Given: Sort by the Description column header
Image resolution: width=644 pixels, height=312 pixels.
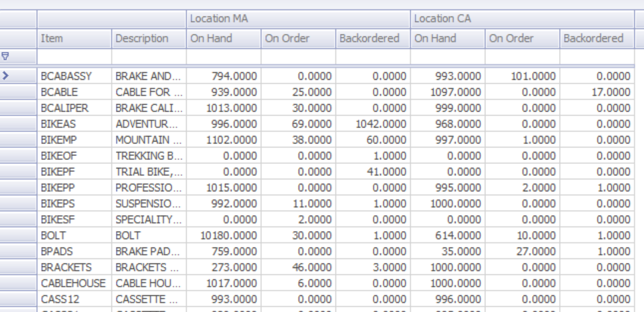Looking at the screenshot, I should tap(149, 39).
